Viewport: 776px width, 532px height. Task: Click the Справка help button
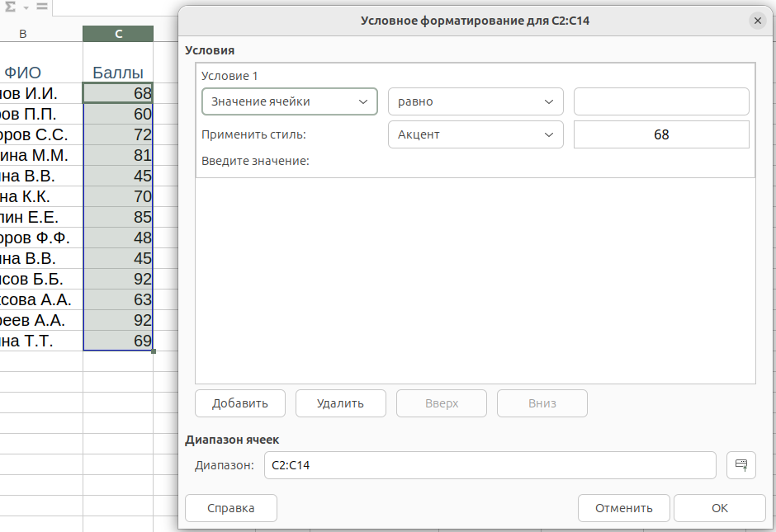230,508
